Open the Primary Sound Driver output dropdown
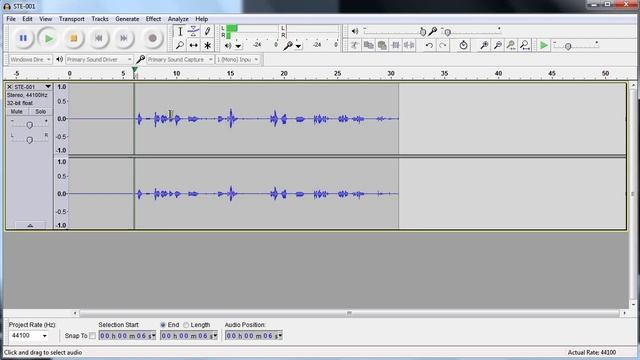 pyautogui.click(x=99, y=60)
